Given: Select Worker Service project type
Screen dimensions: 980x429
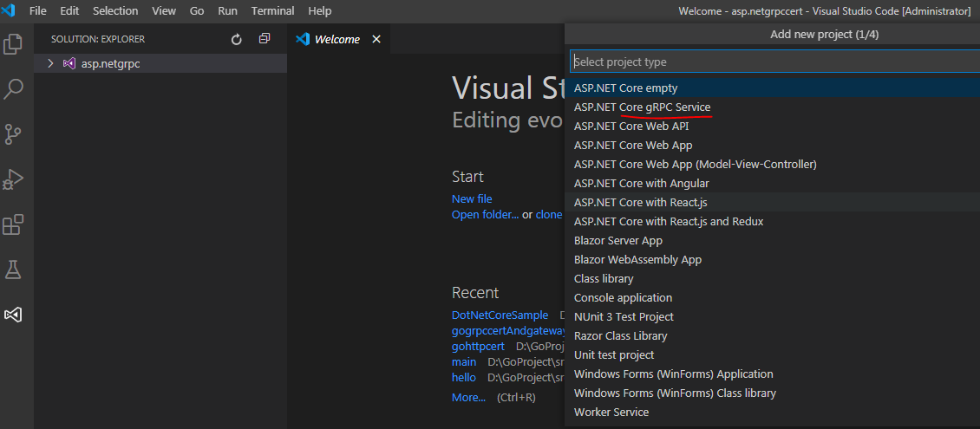Looking at the screenshot, I should (x=772, y=413).
